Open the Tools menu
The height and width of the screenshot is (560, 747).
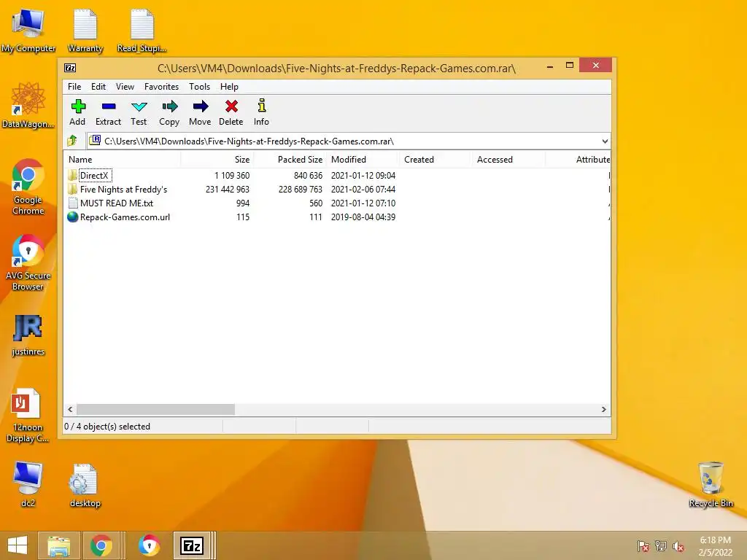[x=199, y=87]
